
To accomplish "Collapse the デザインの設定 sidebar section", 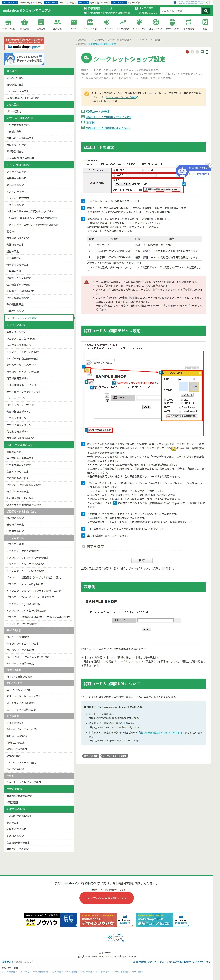I will pyautogui.click(x=39, y=325).
